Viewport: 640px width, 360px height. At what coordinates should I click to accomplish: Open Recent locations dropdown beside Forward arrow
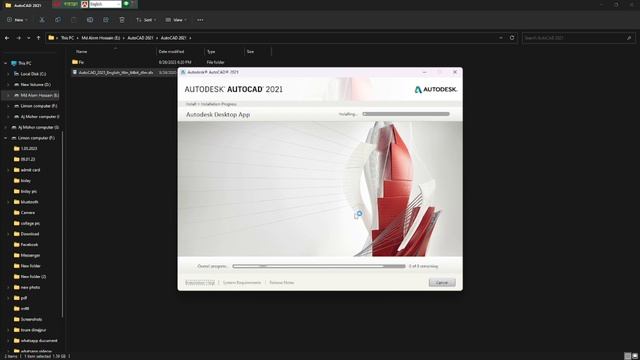(29, 38)
